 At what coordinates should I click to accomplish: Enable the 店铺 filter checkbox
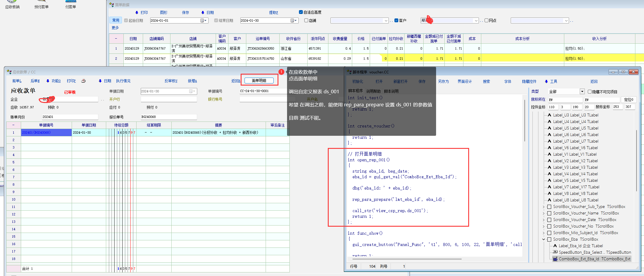pos(306,20)
